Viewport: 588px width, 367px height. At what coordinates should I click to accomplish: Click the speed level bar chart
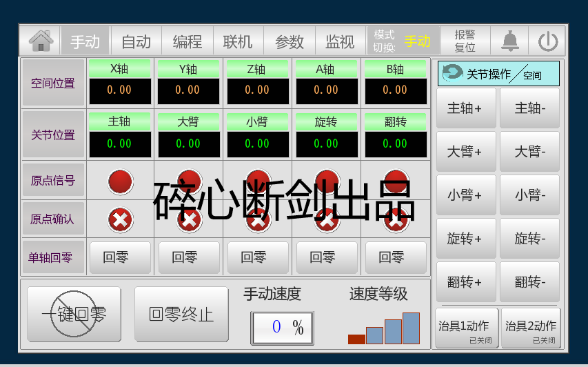(384, 328)
